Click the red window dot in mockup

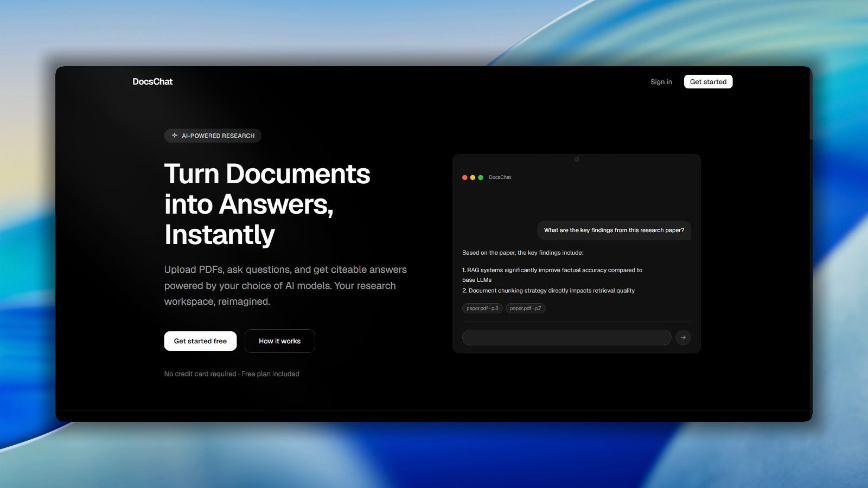(465, 177)
